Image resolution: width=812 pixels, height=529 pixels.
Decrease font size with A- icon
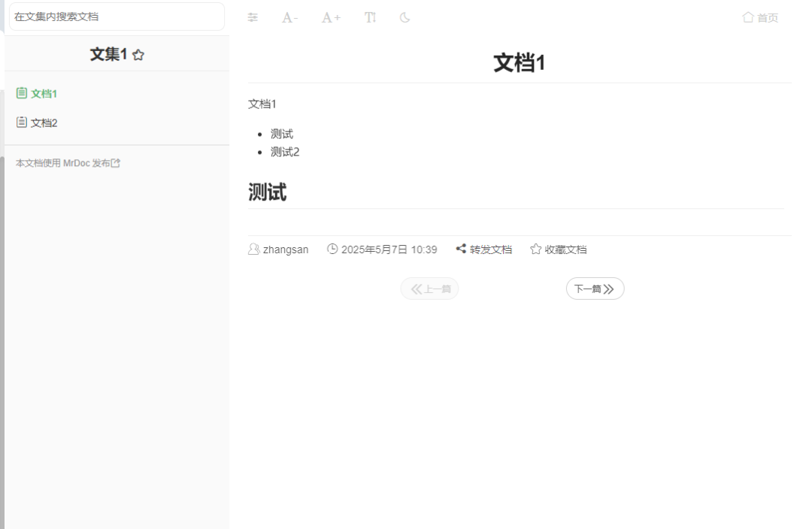[x=289, y=17]
